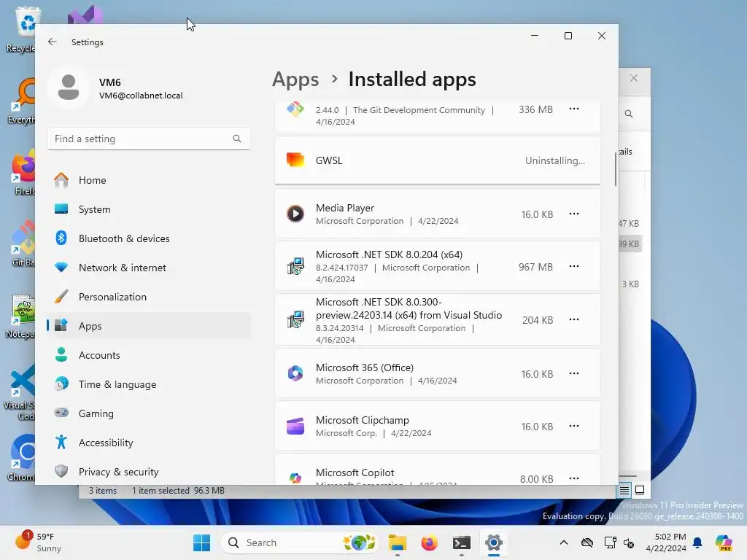
Task: Open the System settings page
Action: [x=149, y=209]
